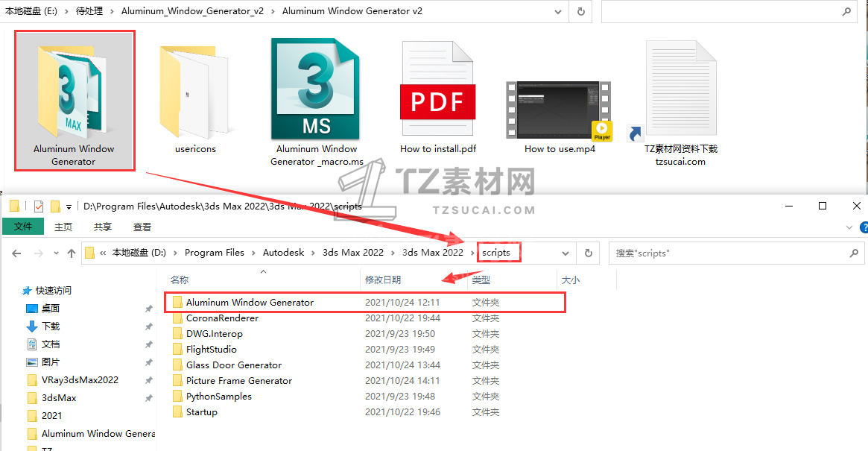868x451 pixels.
Task: Open 查看 ribbon tab
Action: point(142,227)
